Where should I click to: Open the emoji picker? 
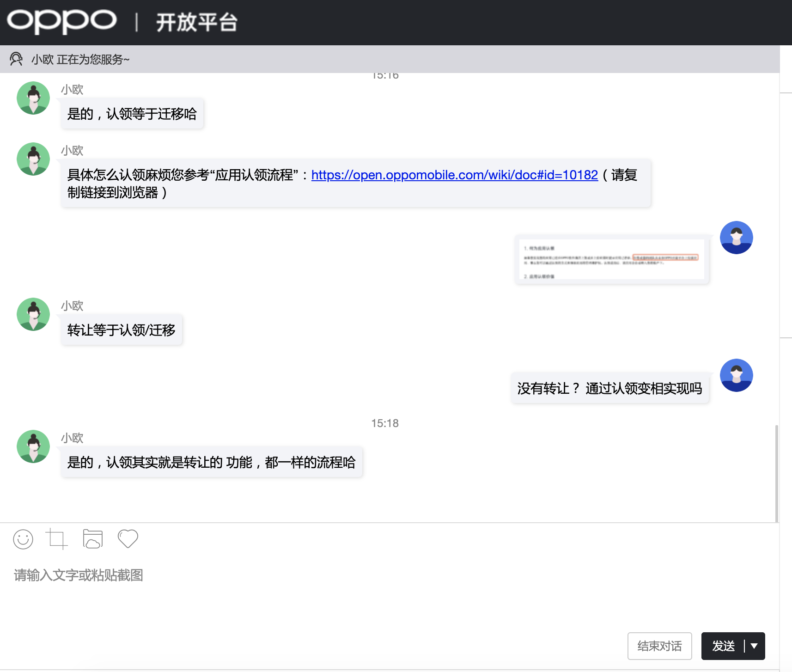click(x=23, y=539)
